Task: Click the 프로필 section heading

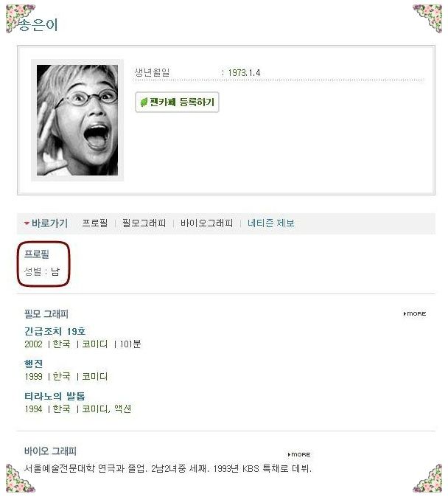Action: tap(37, 254)
